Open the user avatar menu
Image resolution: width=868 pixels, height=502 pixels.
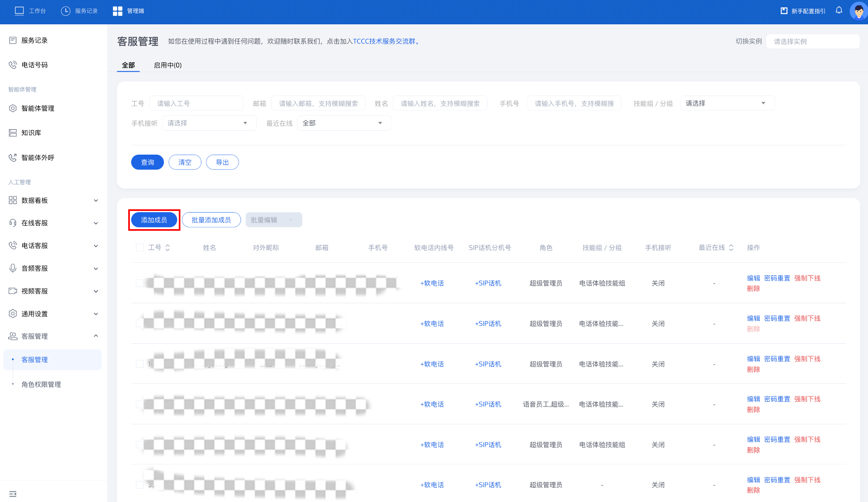coord(858,11)
